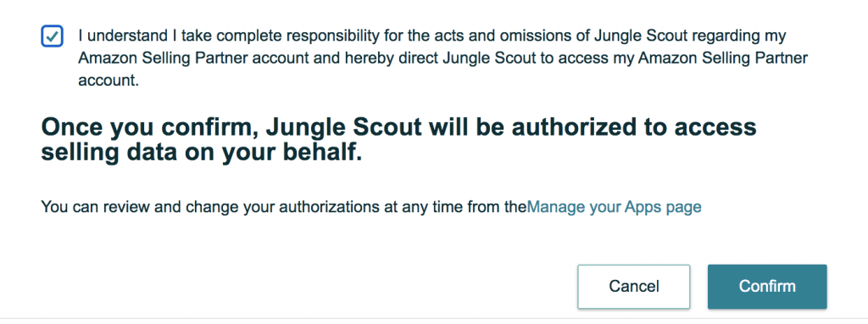Review authorizations via the Manage your Apps link
The height and width of the screenshot is (324, 868).
(x=614, y=207)
